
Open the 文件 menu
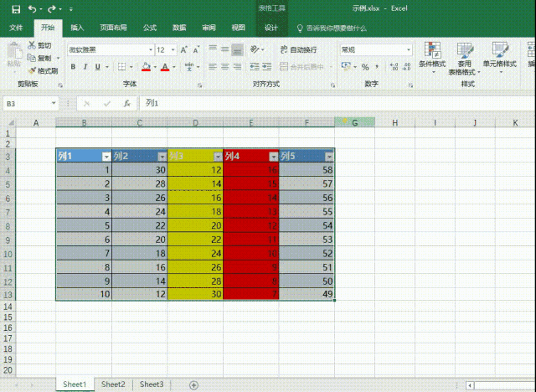(x=16, y=28)
